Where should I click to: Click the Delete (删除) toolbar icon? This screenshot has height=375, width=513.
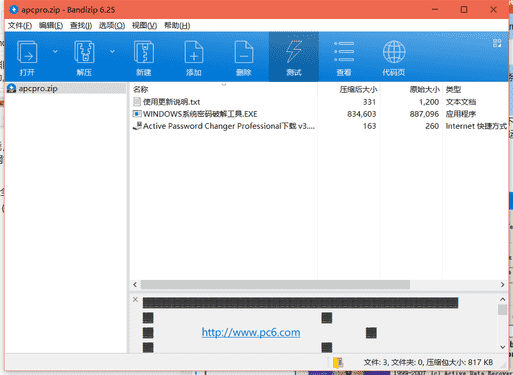[244, 52]
